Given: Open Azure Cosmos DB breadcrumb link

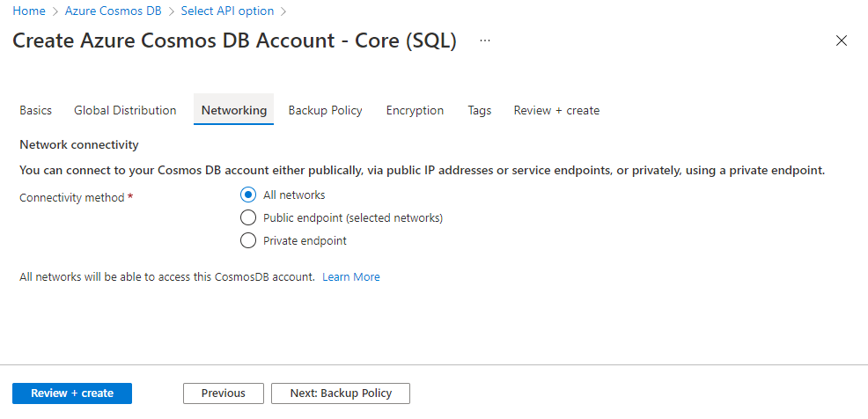Looking at the screenshot, I should [x=113, y=11].
